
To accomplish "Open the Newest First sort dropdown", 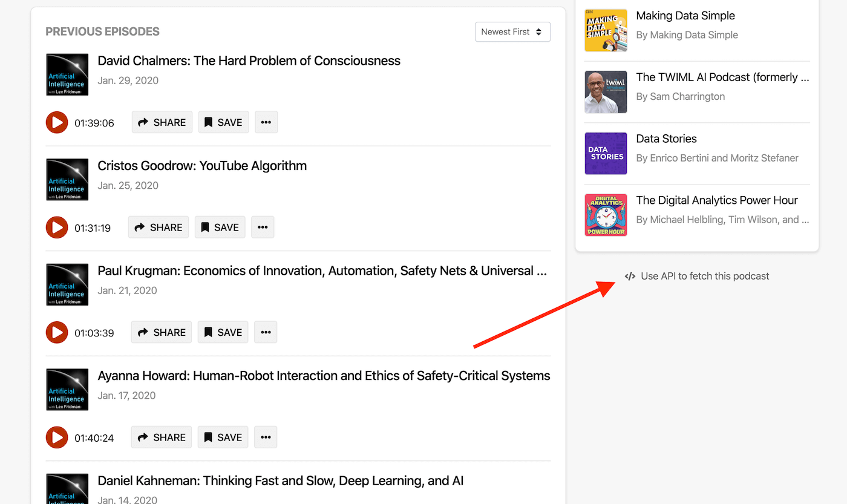I will pyautogui.click(x=513, y=32).
